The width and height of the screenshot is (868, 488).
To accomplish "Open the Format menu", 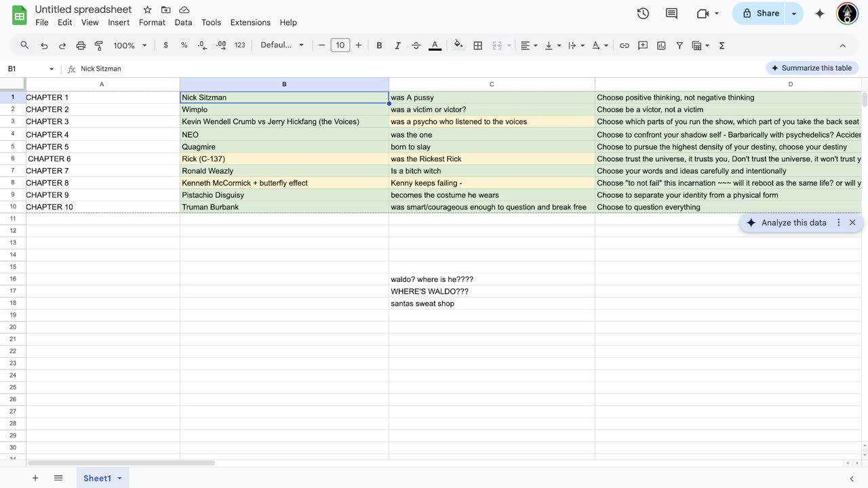I will (x=152, y=22).
